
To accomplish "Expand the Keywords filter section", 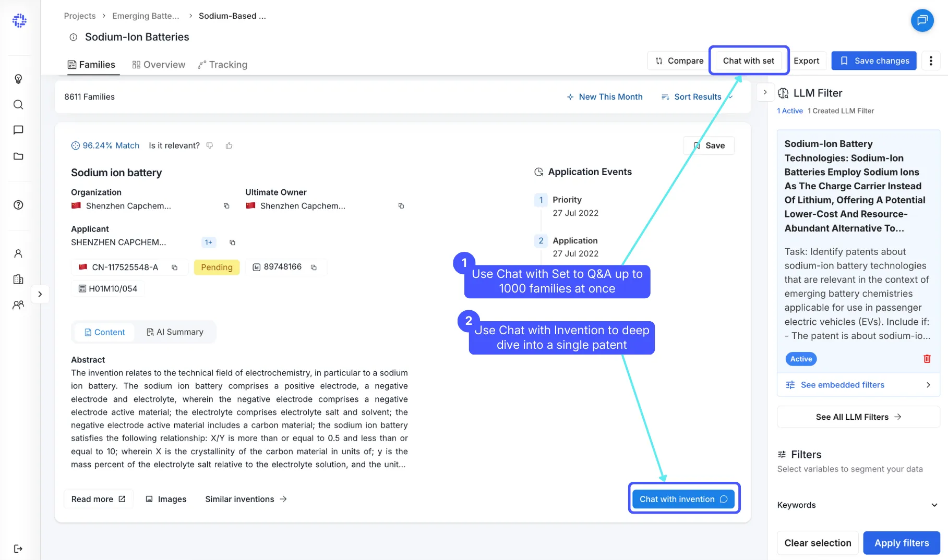I will pyautogui.click(x=858, y=505).
